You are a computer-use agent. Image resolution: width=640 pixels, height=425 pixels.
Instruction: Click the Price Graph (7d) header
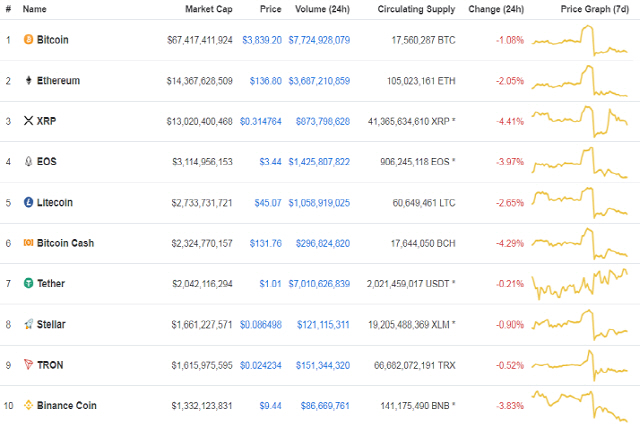pyautogui.click(x=595, y=9)
